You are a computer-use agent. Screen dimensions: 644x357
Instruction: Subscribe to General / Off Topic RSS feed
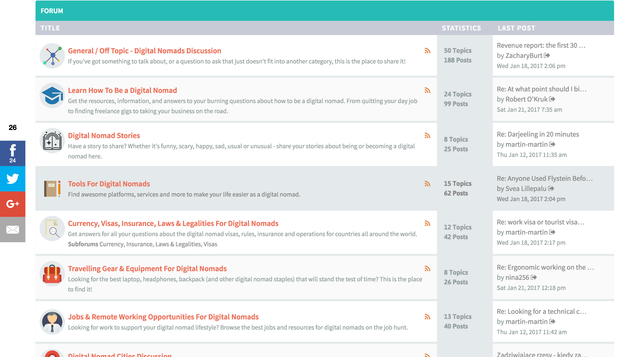point(428,51)
